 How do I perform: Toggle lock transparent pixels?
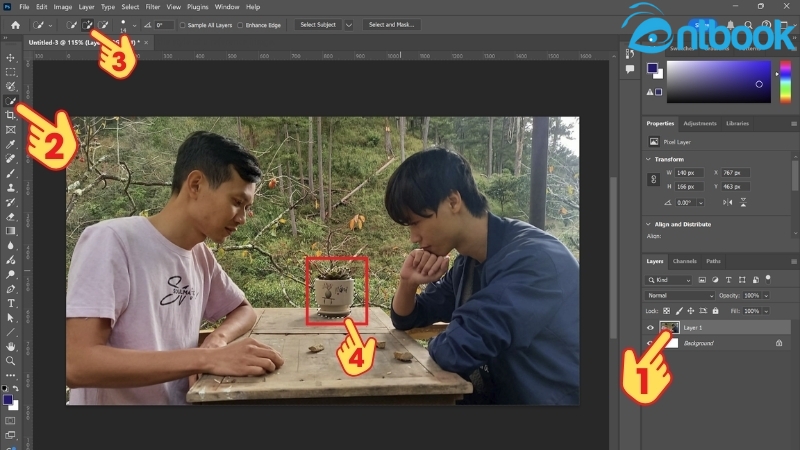coord(666,311)
